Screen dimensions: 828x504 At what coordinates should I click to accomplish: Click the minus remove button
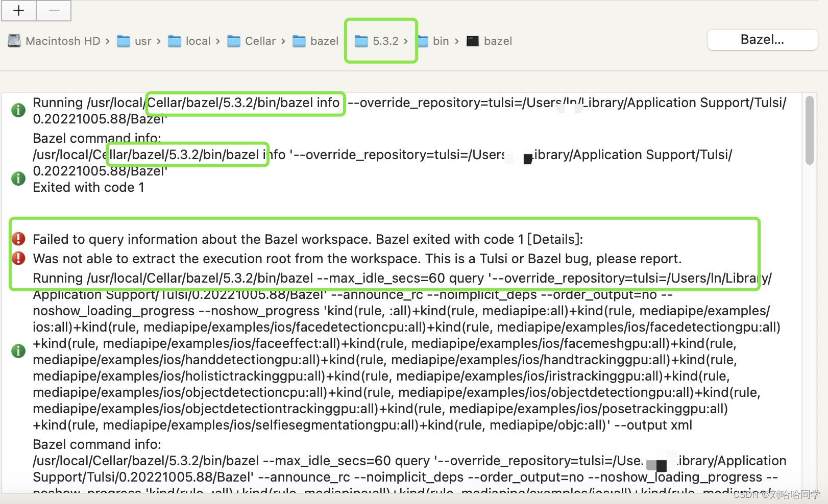click(x=54, y=11)
